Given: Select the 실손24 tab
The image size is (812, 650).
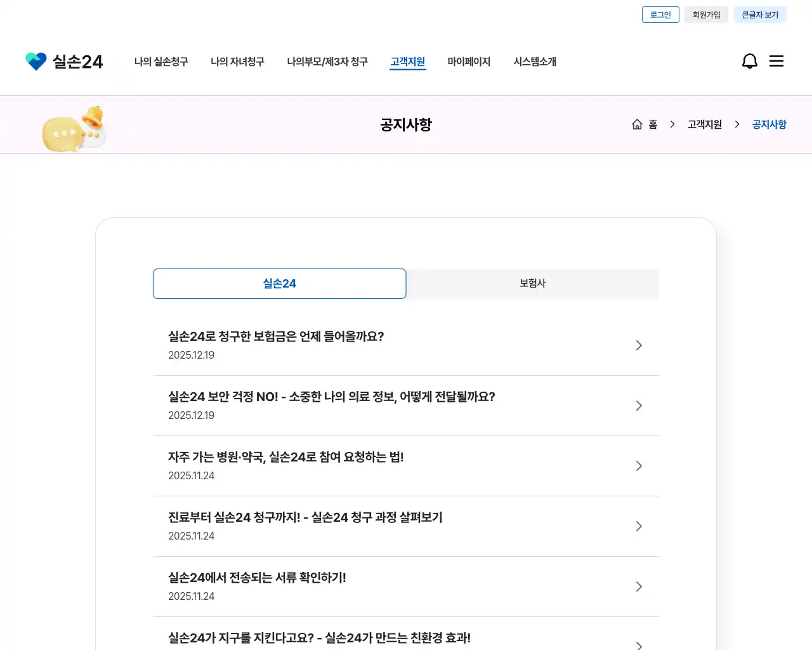Looking at the screenshot, I should point(279,284).
